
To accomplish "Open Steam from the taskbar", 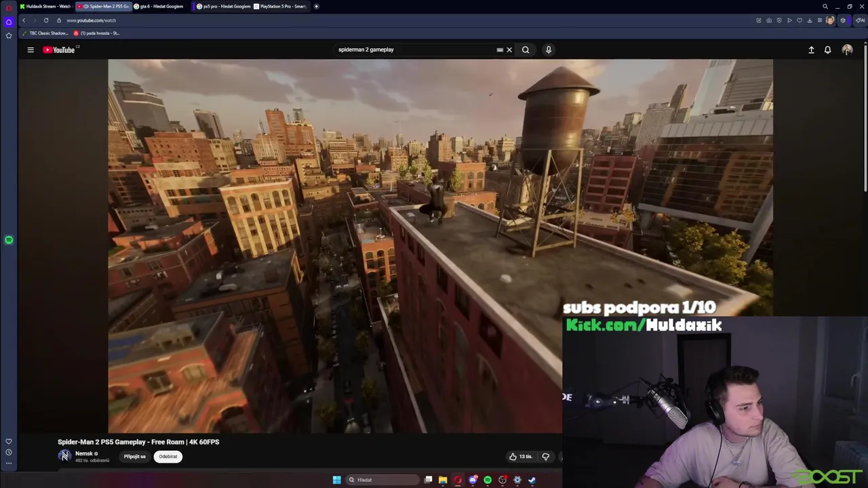I will pos(532,480).
